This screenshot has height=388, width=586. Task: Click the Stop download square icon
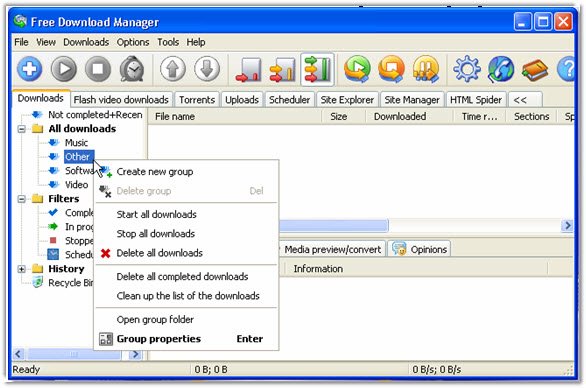pos(98,69)
